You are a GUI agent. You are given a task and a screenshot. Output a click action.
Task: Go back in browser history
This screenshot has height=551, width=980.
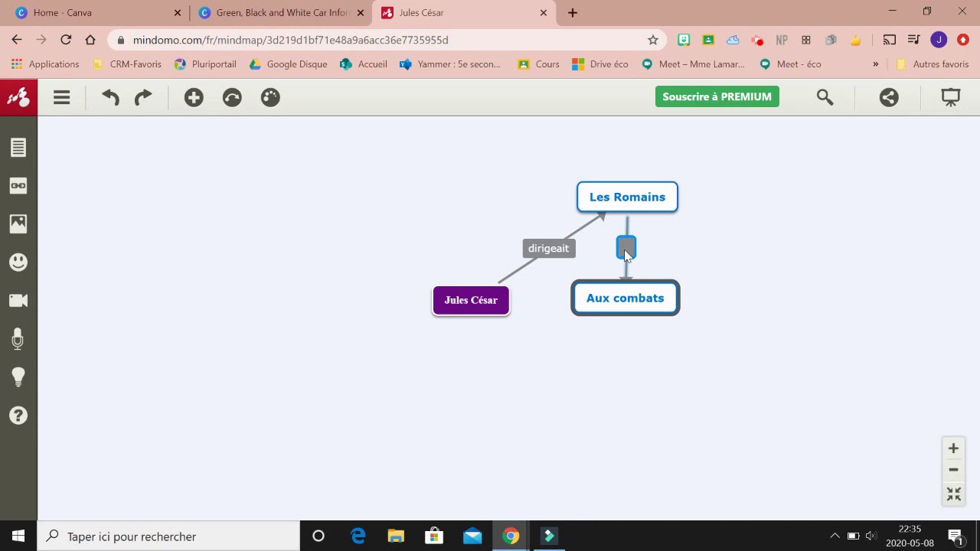click(x=17, y=40)
